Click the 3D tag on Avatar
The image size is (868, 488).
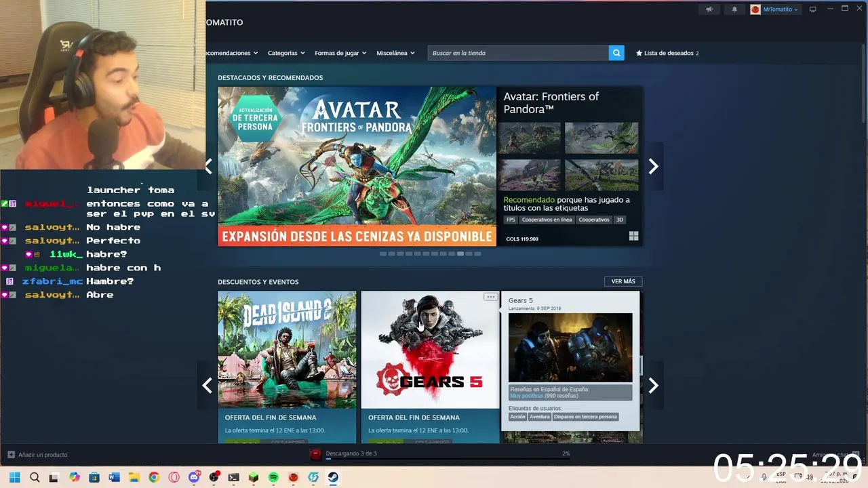tap(619, 220)
